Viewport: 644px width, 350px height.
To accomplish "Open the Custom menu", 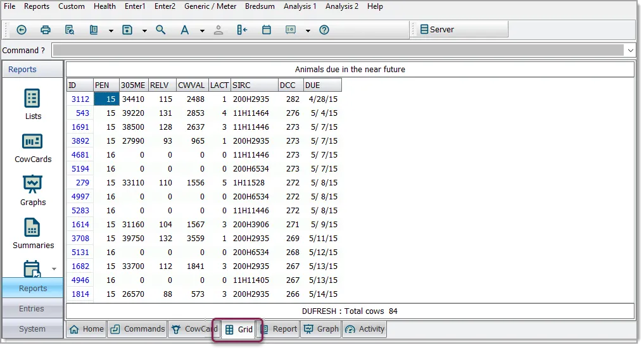I will pyautogui.click(x=72, y=6).
